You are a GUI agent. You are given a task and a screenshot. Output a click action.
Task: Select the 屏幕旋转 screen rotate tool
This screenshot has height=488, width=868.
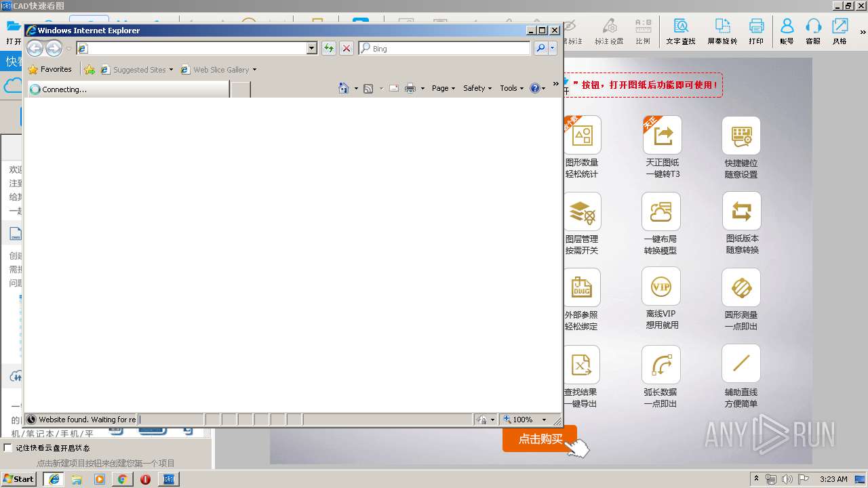(x=722, y=31)
